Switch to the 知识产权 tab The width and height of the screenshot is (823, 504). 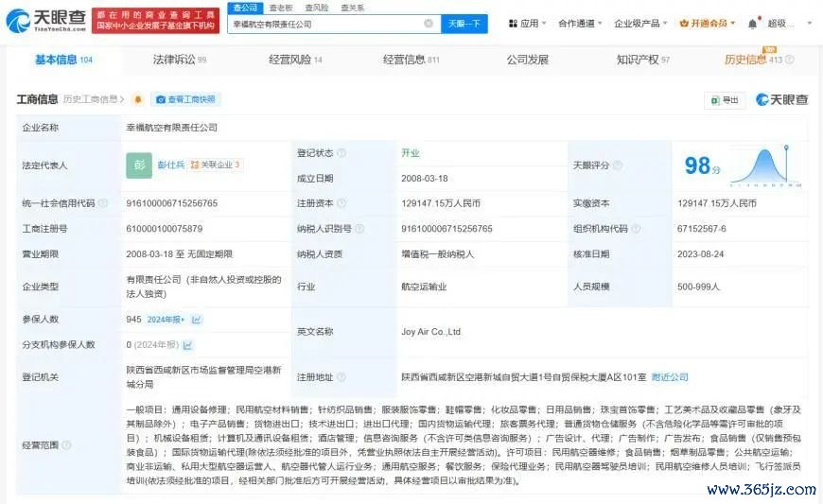tap(643, 60)
